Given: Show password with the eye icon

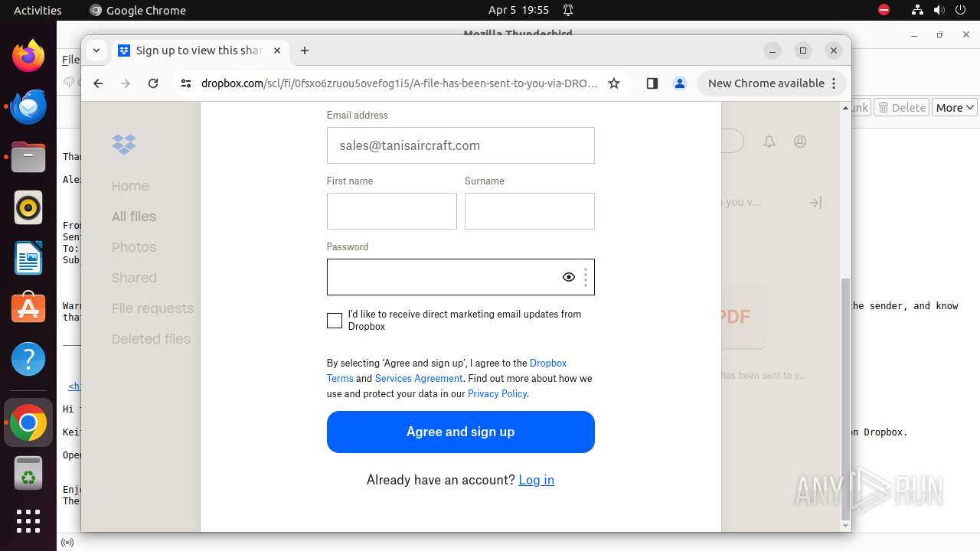Looking at the screenshot, I should 569,277.
